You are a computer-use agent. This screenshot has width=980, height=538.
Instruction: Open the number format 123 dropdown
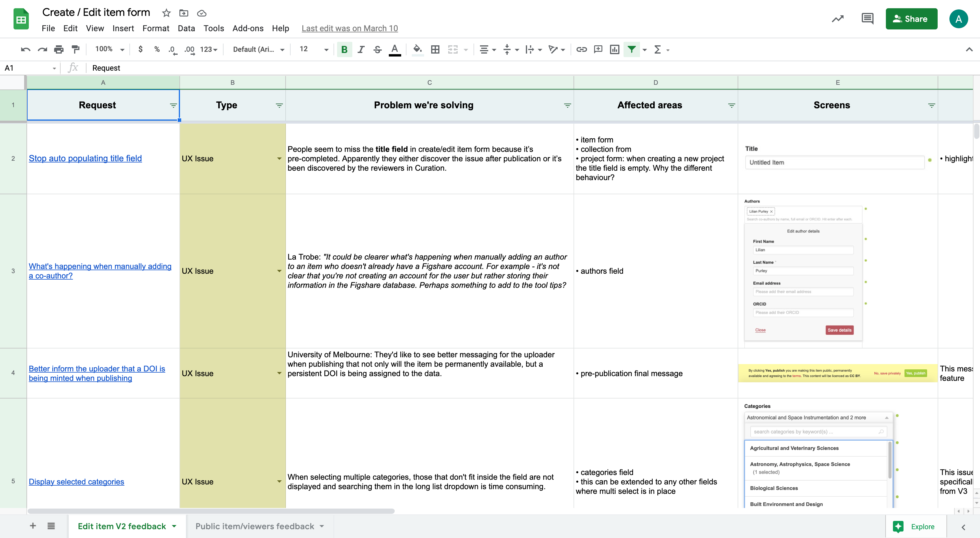pos(209,49)
